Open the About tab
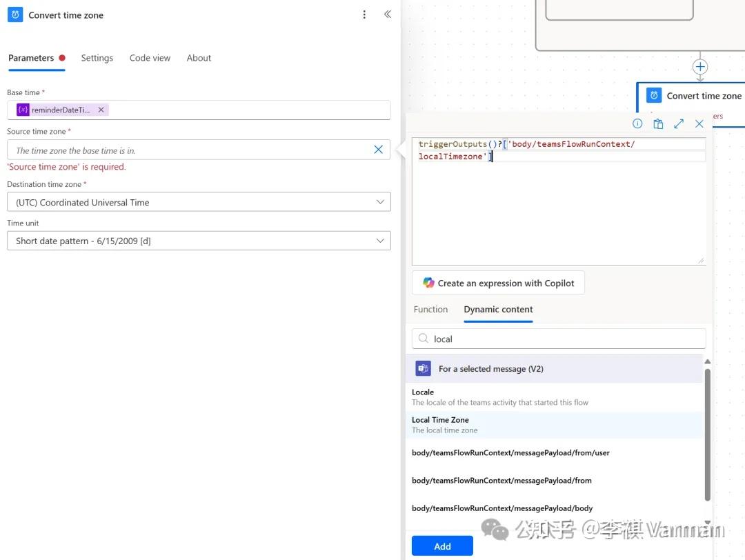The height and width of the screenshot is (560, 745). pos(199,58)
